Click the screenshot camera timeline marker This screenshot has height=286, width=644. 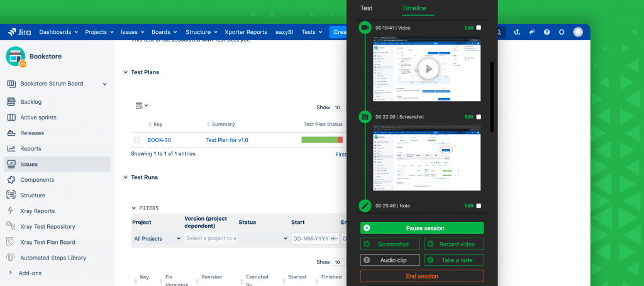[x=365, y=116]
